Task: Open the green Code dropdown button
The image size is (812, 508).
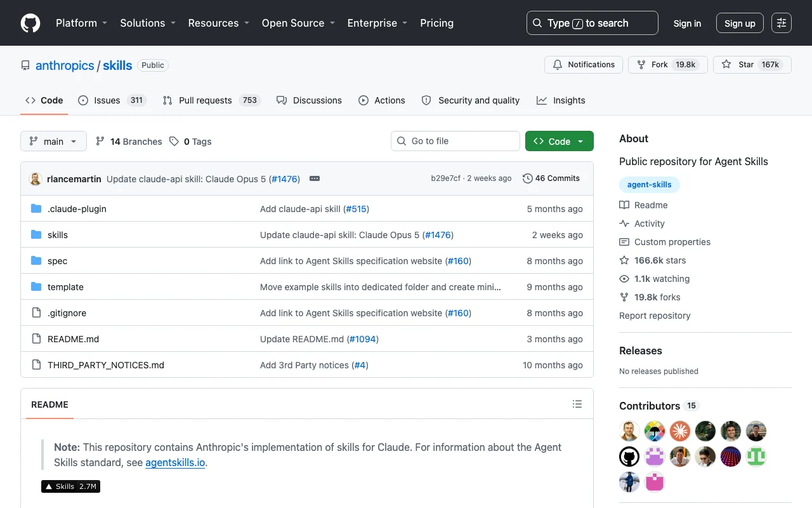Action: [x=560, y=141]
